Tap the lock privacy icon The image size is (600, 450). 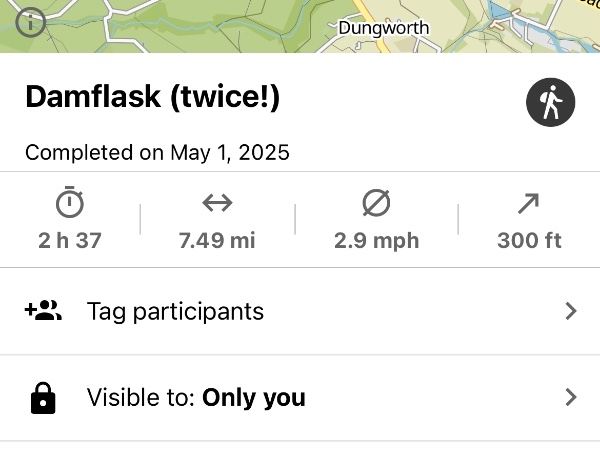click(x=43, y=398)
